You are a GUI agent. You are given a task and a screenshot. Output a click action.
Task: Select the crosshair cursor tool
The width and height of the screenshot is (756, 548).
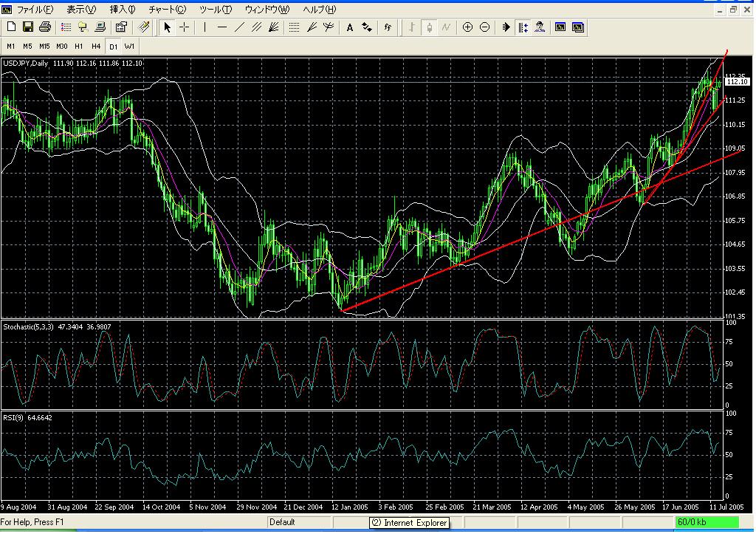(185, 27)
